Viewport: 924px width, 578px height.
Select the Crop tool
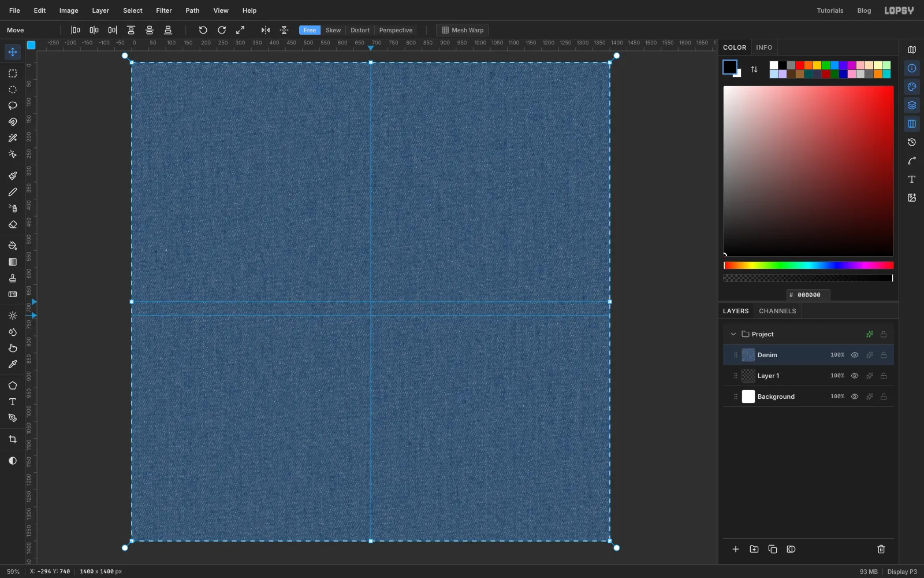pos(12,439)
